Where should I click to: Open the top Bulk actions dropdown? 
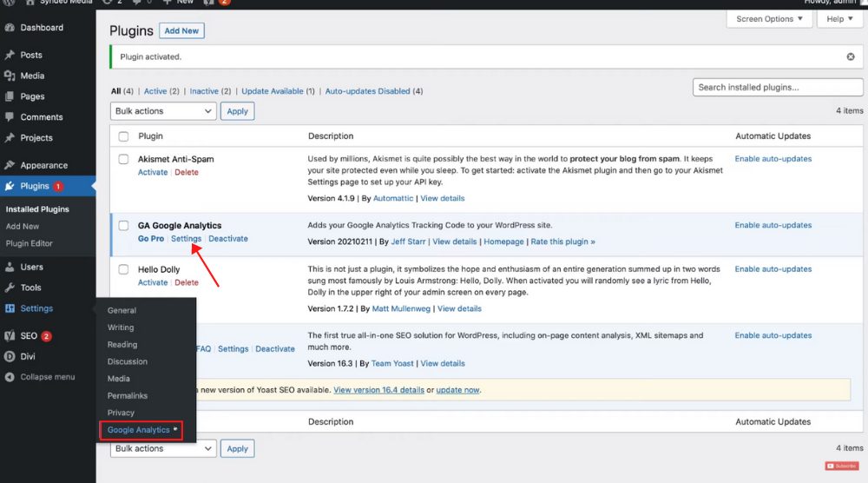tap(163, 111)
